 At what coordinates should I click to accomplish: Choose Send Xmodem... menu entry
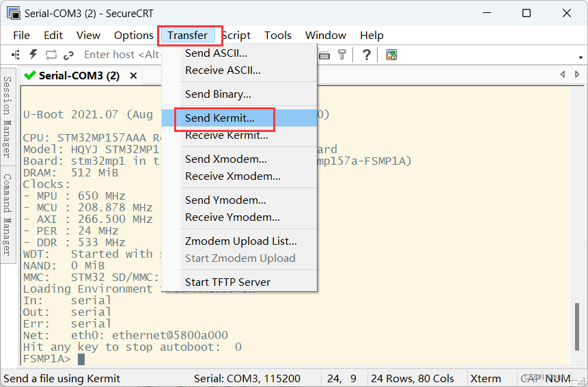[239, 159]
